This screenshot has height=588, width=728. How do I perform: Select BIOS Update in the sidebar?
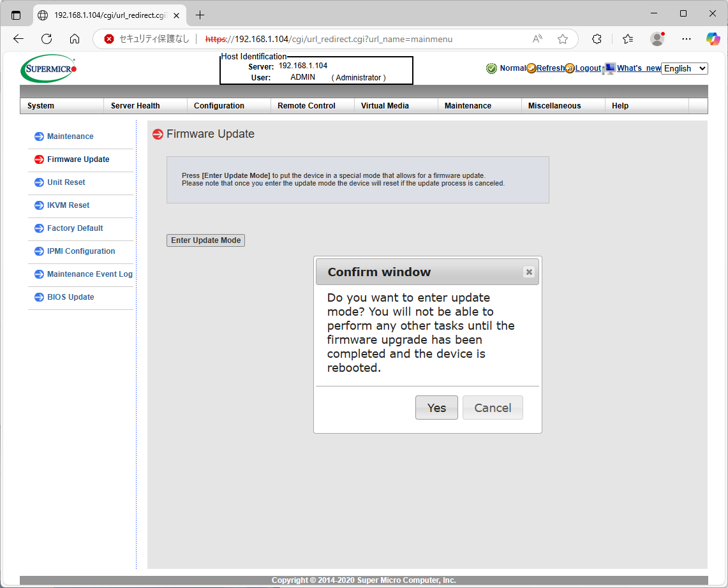(x=70, y=297)
